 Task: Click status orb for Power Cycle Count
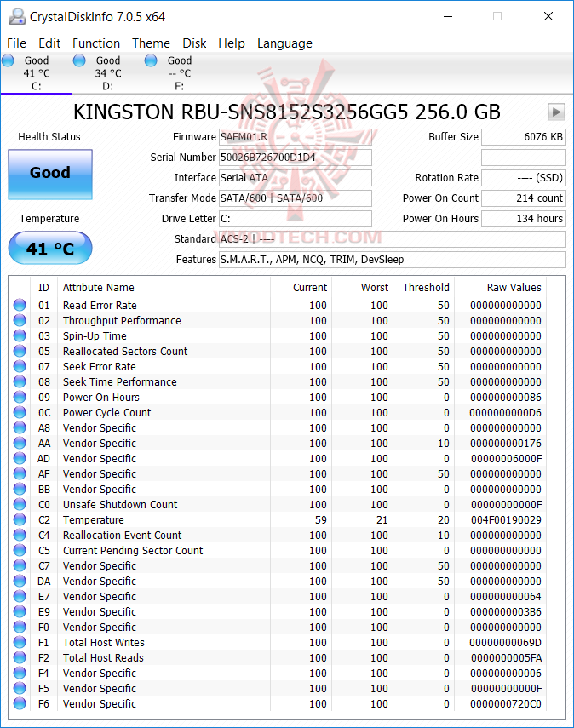20,412
